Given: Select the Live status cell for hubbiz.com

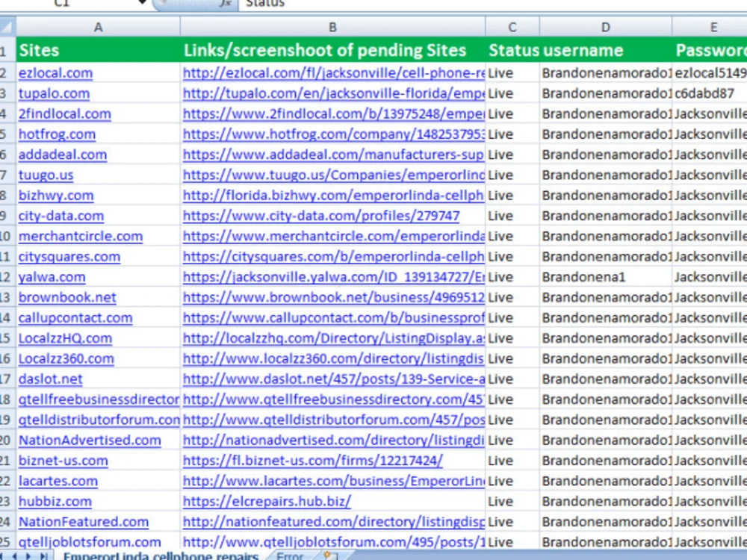Looking at the screenshot, I should (512, 502).
